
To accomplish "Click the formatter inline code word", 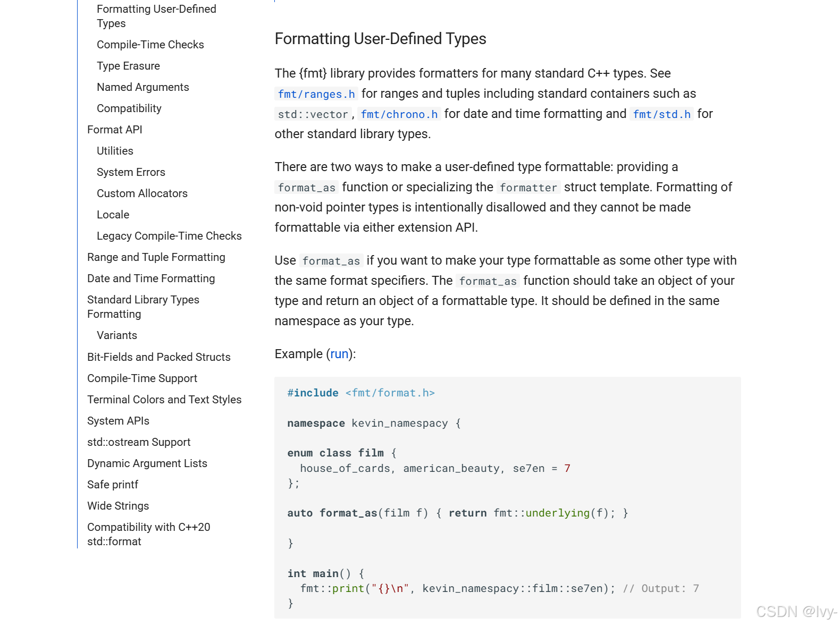I will pyautogui.click(x=528, y=188).
